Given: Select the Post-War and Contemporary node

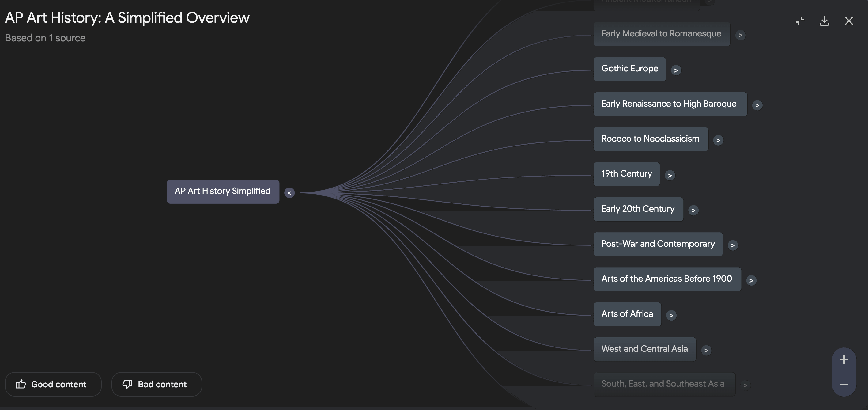Looking at the screenshot, I should tap(658, 244).
